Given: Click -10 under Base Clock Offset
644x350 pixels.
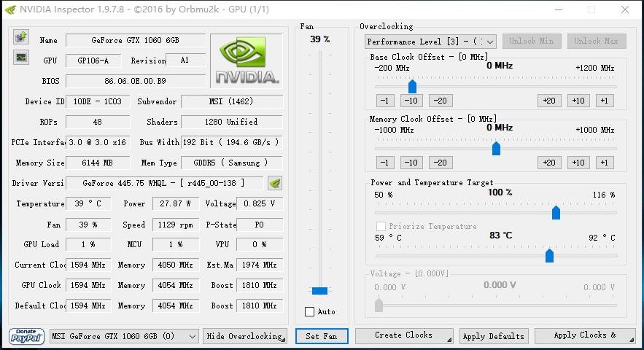Looking at the screenshot, I should pos(411,101).
